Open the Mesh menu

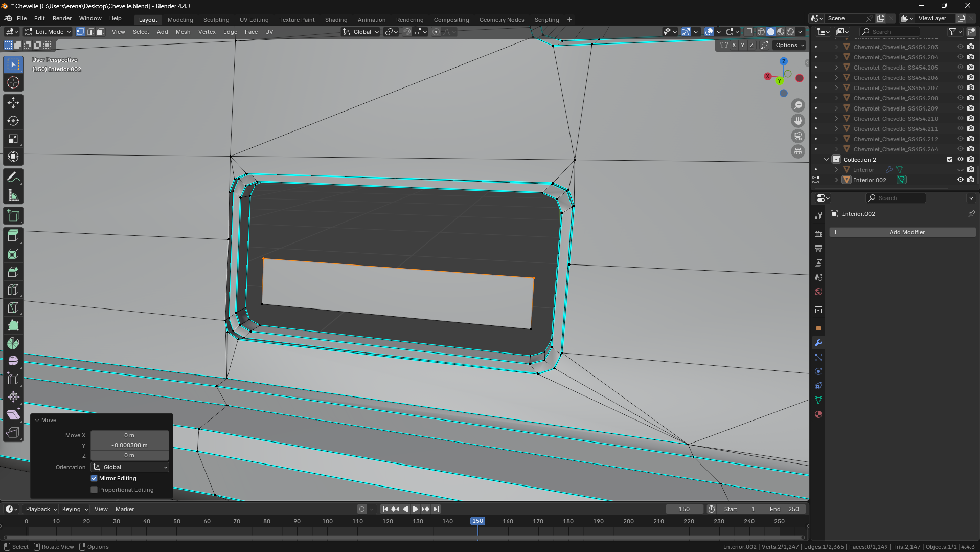pyautogui.click(x=183, y=32)
